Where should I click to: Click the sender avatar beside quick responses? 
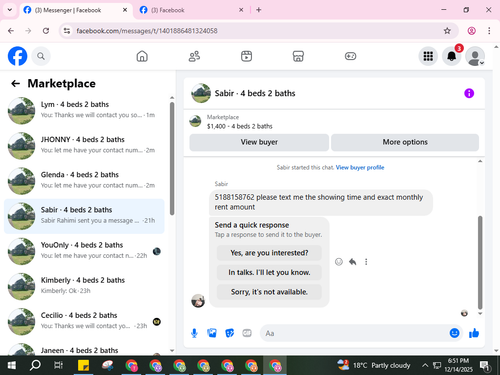tap(198, 301)
